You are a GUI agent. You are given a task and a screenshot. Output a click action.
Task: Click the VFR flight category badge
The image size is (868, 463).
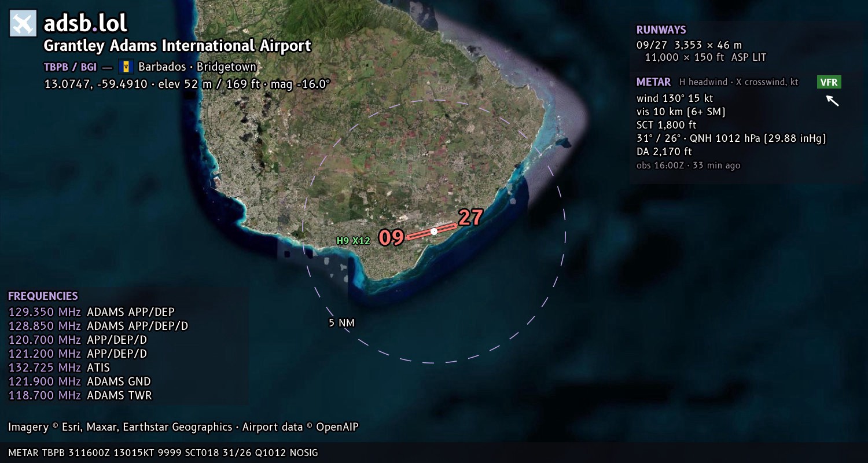[829, 82]
